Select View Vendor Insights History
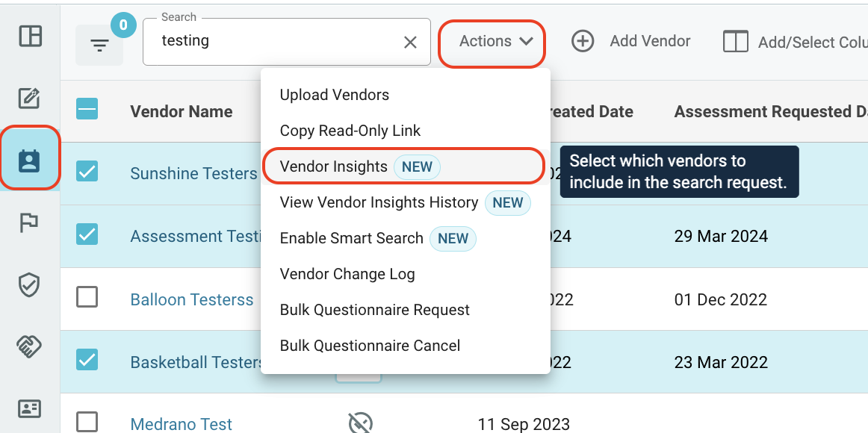The width and height of the screenshot is (868, 433). pyautogui.click(x=405, y=202)
